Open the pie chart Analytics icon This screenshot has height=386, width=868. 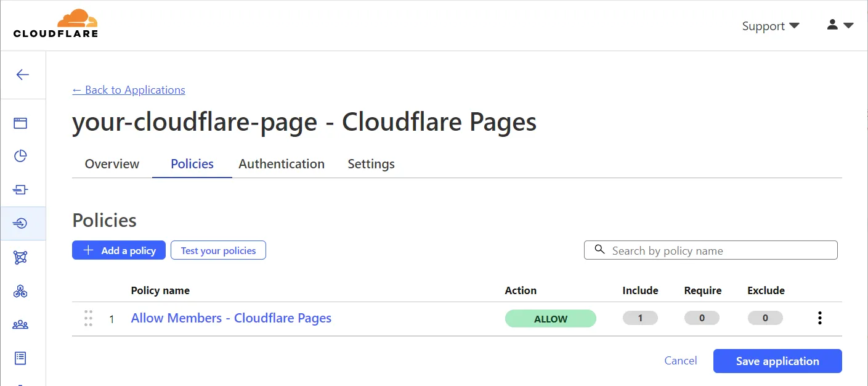pyautogui.click(x=21, y=156)
